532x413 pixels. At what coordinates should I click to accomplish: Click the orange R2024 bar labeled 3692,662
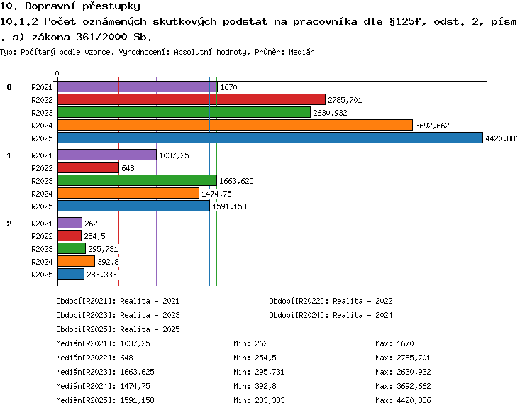click(235, 125)
